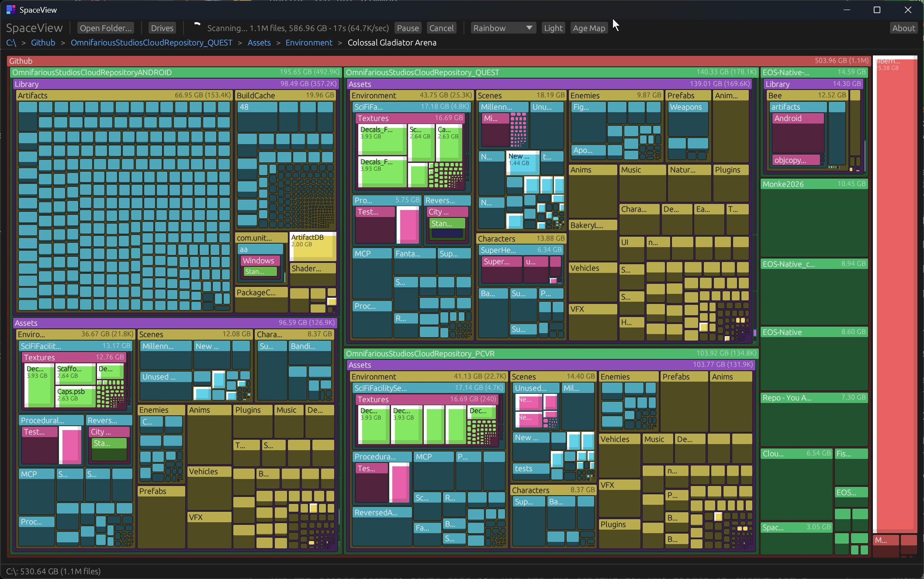This screenshot has width=924, height=579.
Task: Click the SpaceView app icon in title bar
Action: (10, 10)
